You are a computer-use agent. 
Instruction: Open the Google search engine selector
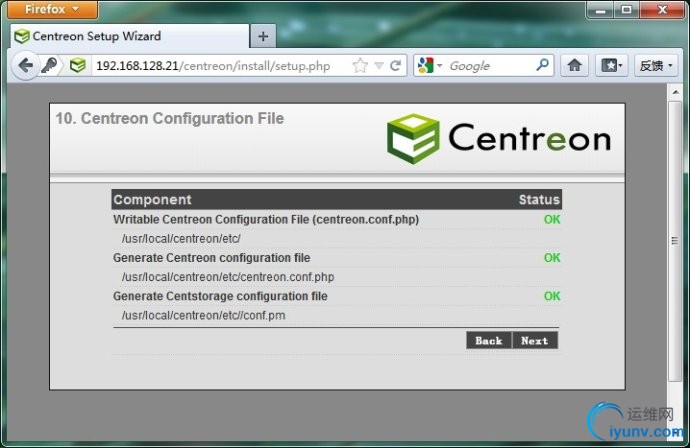point(429,66)
